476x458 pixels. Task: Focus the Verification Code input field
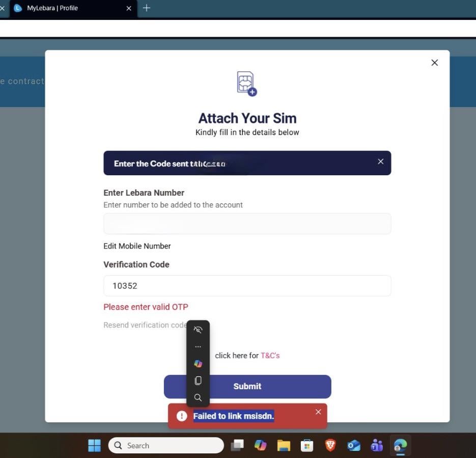pyautogui.click(x=247, y=286)
